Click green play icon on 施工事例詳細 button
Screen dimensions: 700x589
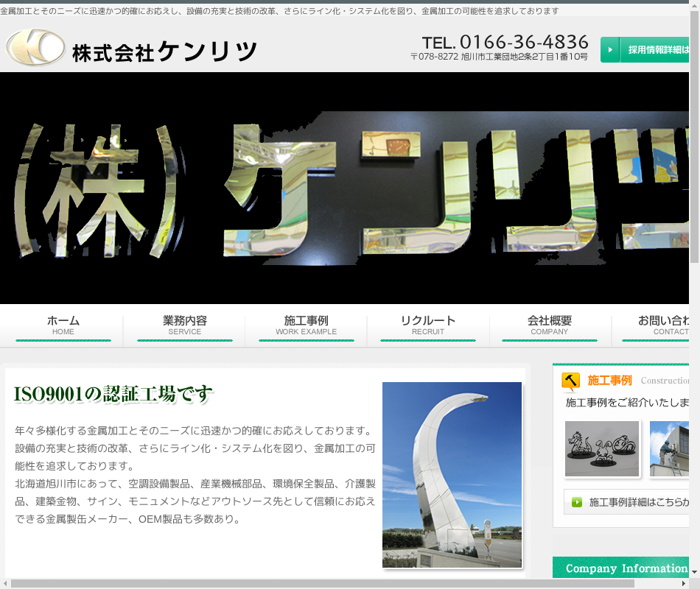point(576,502)
